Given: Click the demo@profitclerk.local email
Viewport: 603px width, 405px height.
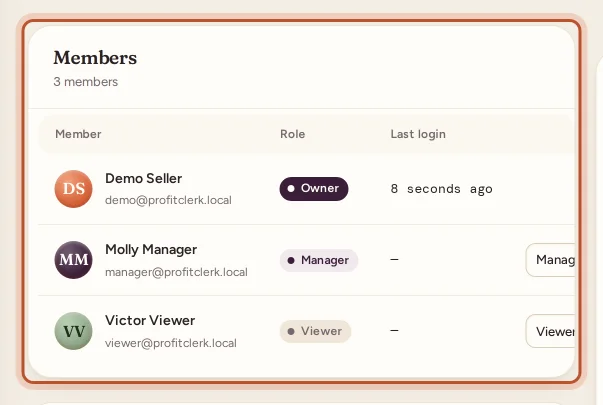Looking at the screenshot, I should (168, 200).
